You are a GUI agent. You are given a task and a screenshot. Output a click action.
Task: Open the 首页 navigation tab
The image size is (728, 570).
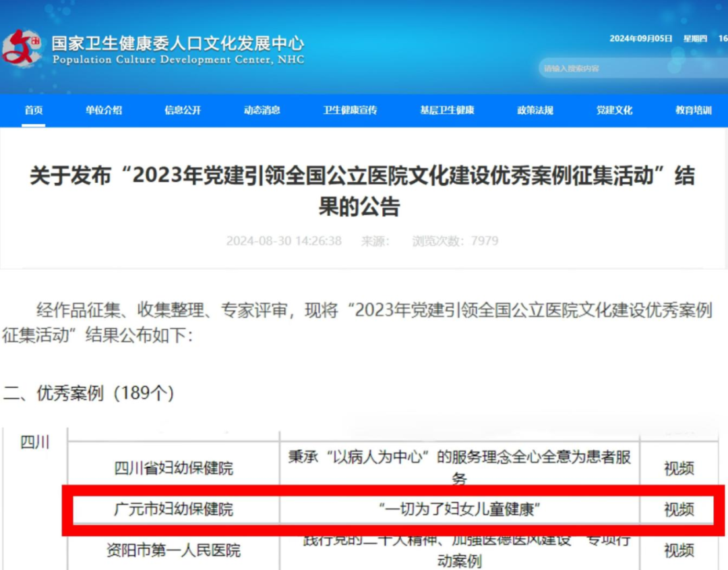(34, 110)
